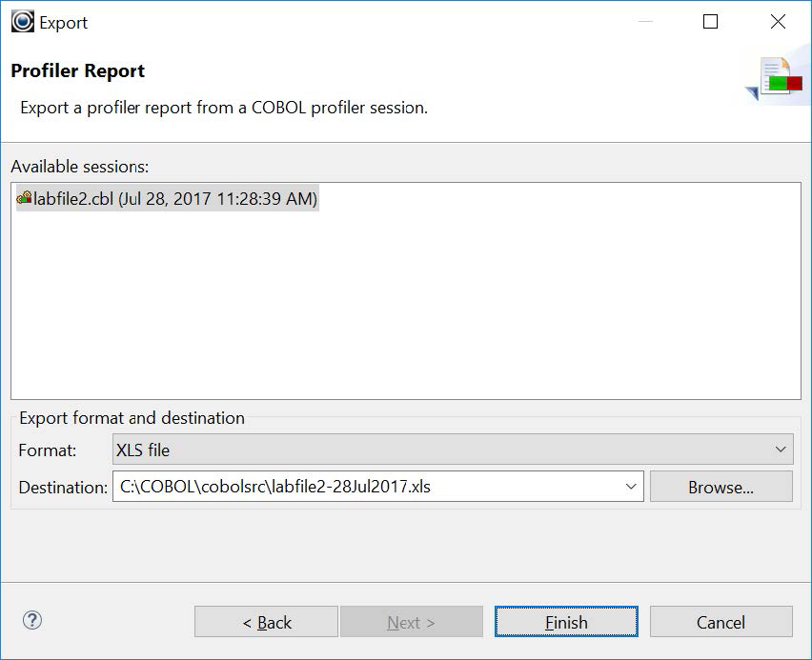Screen dimensions: 812x660
Task: Click the disabled Next button
Action: (412, 621)
